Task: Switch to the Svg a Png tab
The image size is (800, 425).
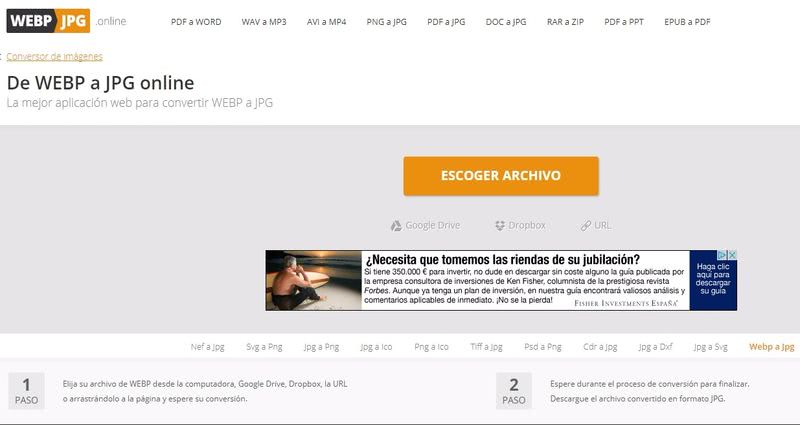Action: [264, 347]
